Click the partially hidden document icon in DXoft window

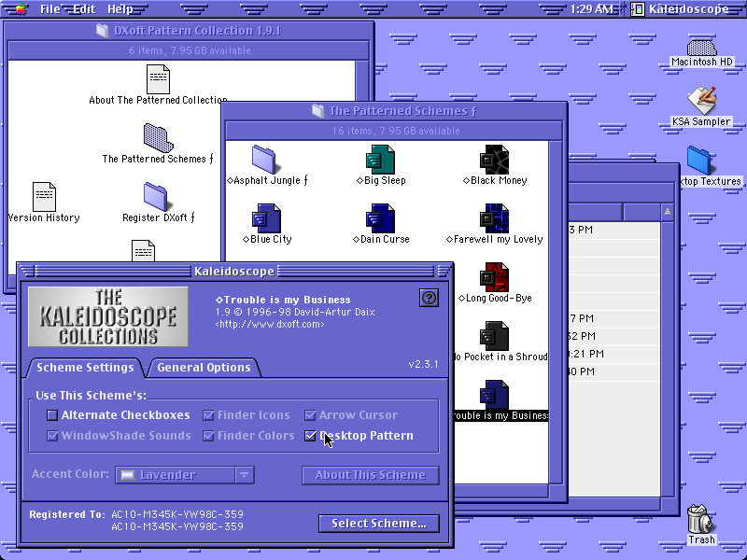tap(144, 251)
